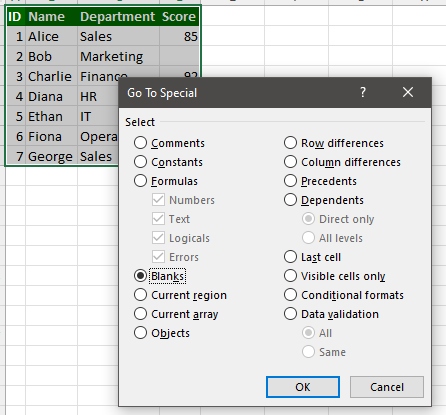Select the Blanks radio button
446x415 pixels.
(140, 276)
